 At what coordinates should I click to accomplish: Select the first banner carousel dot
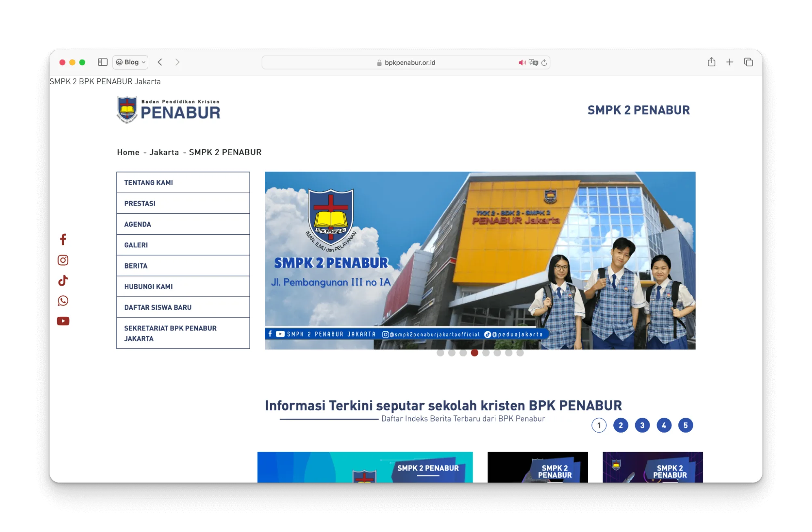440,353
